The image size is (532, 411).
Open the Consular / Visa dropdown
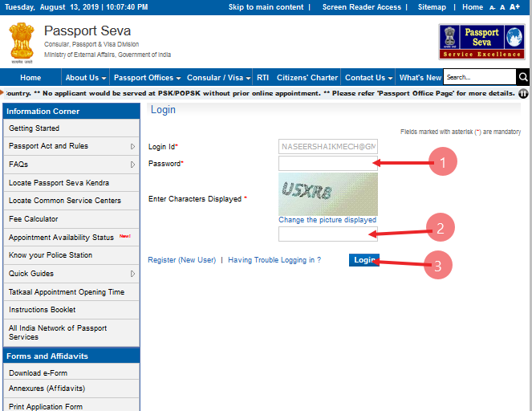pyautogui.click(x=218, y=78)
